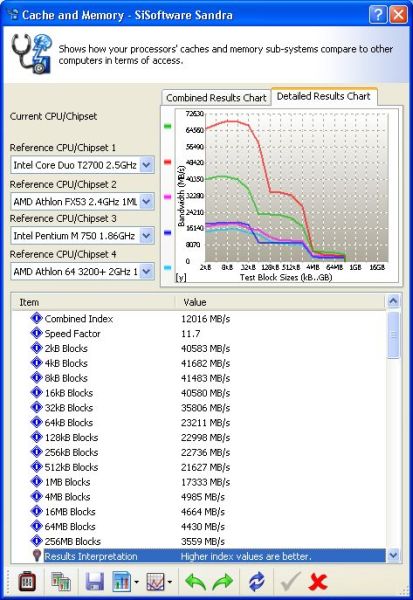The width and height of the screenshot is (413, 600).
Task: Click the line graph options icon
Action: point(155,582)
